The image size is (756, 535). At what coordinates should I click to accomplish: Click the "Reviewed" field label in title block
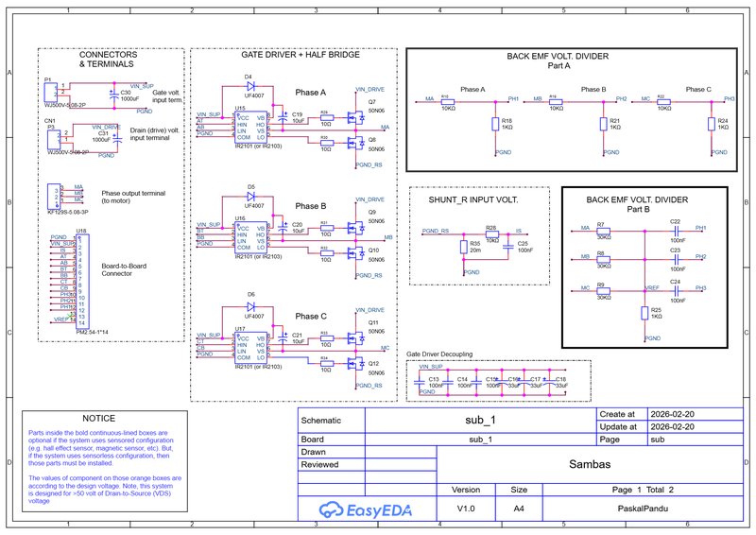pyautogui.click(x=319, y=464)
